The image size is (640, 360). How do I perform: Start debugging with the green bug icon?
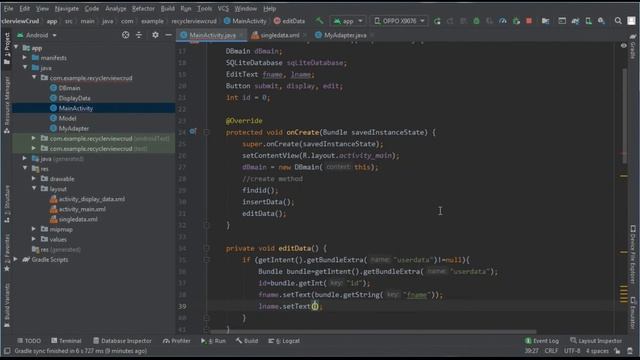pos(476,21)
